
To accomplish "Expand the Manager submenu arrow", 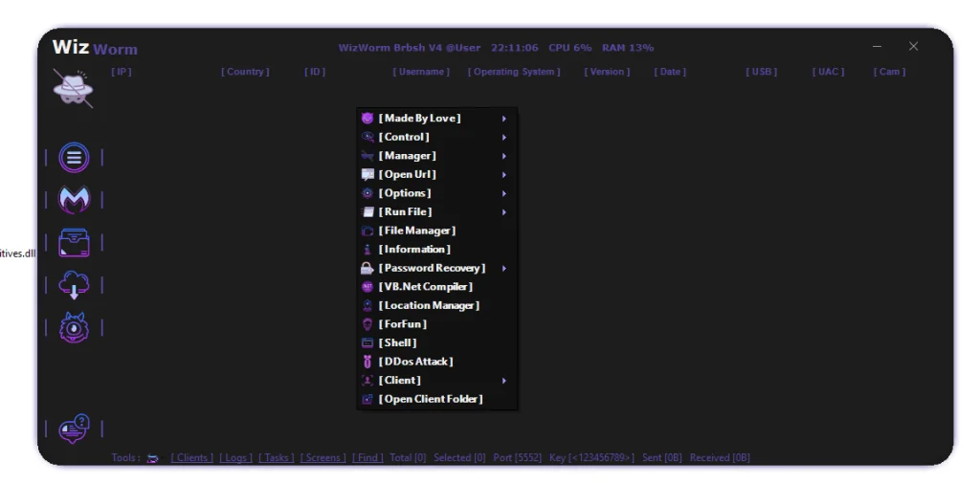I will click(x=503, y=156).
